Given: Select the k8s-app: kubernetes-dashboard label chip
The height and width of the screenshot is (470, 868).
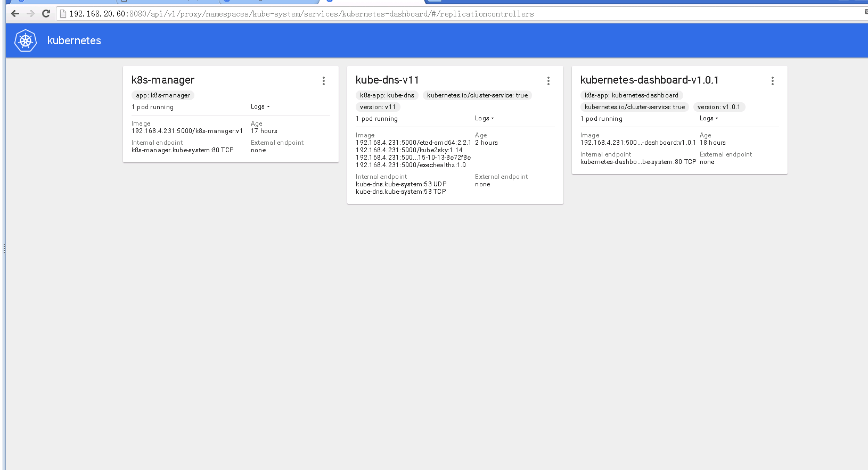Looking at the screenshot, I should 632,95.
